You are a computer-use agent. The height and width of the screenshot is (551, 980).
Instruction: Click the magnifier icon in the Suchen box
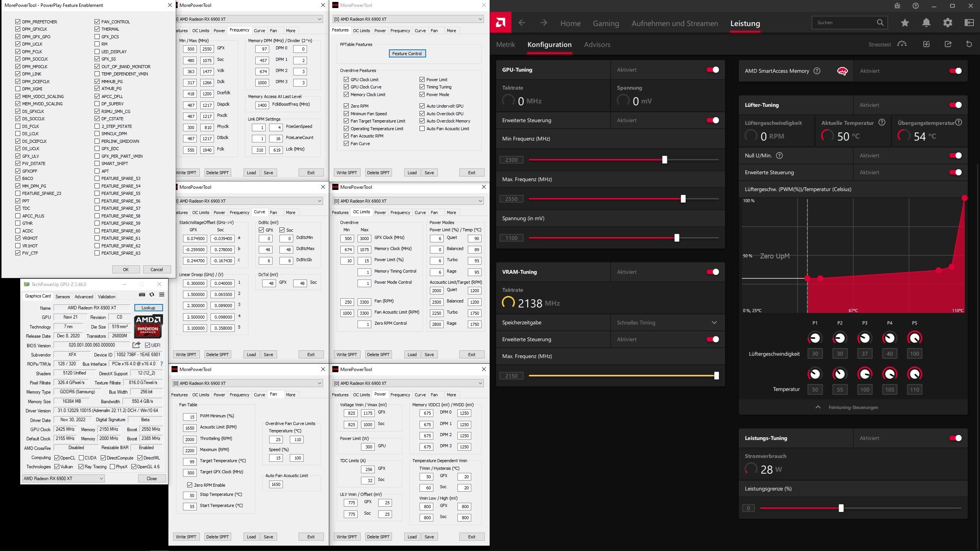coord(880,23)
